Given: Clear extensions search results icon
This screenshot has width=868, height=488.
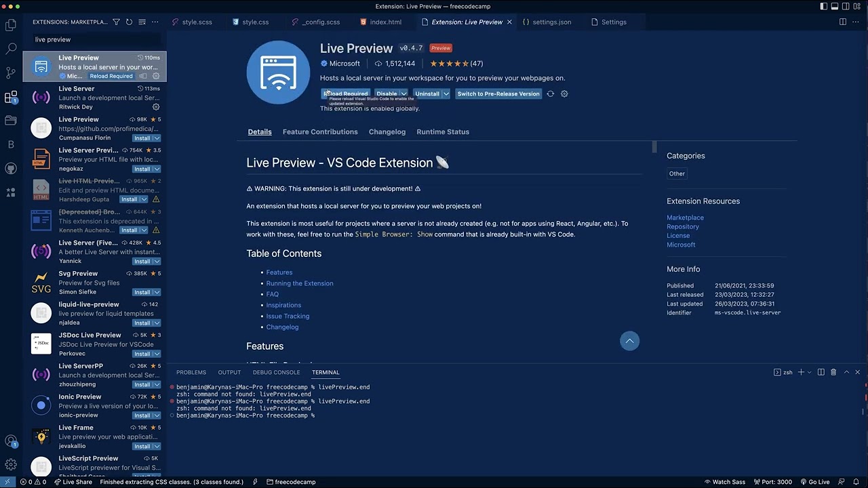Looking at the screenshot, I should coord(142,22).
